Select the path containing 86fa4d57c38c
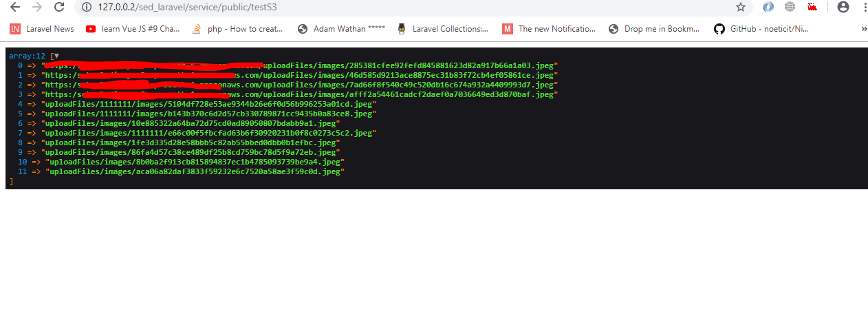 191,152
